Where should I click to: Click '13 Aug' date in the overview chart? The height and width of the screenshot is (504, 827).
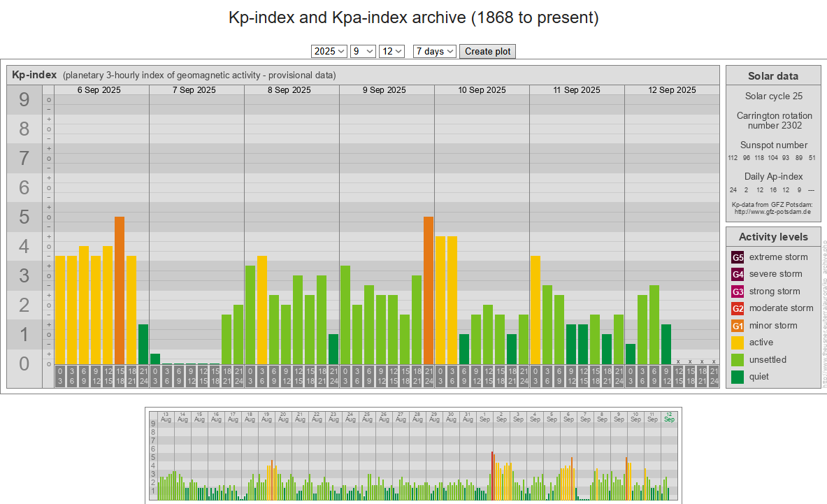166,417
